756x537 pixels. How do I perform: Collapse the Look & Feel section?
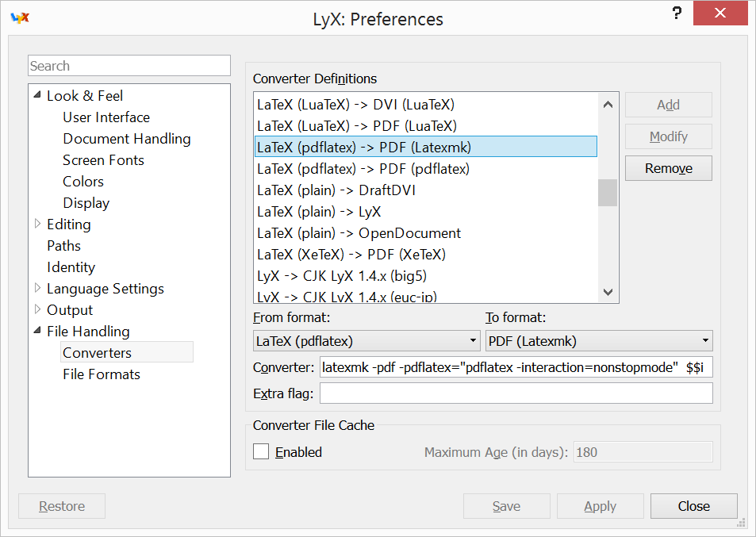coord(37,95)
